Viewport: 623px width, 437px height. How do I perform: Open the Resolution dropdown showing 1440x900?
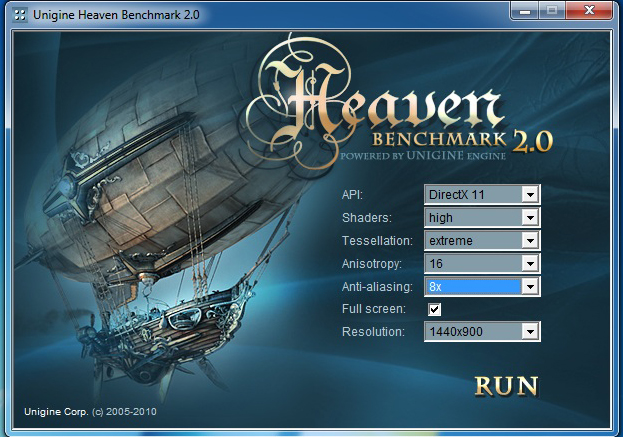pyautogui.click(x=482, y=332)
